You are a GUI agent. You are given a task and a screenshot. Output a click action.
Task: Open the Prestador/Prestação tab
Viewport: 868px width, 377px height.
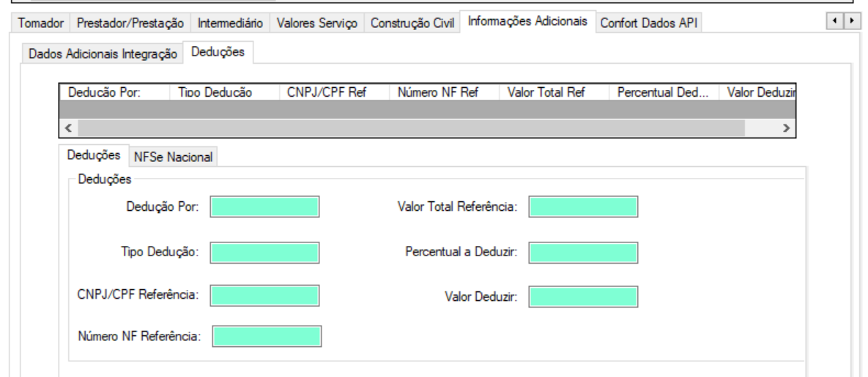130,23
